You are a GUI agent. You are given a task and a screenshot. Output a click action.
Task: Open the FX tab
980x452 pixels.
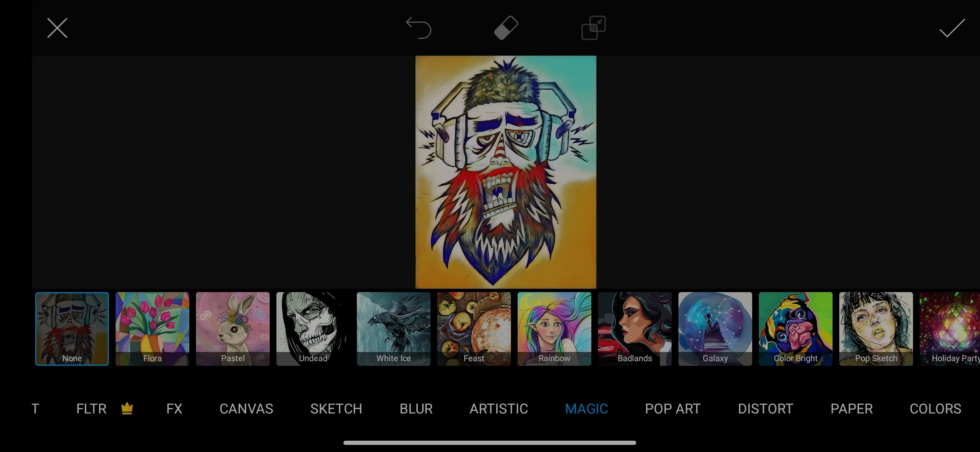pos(174,408)
